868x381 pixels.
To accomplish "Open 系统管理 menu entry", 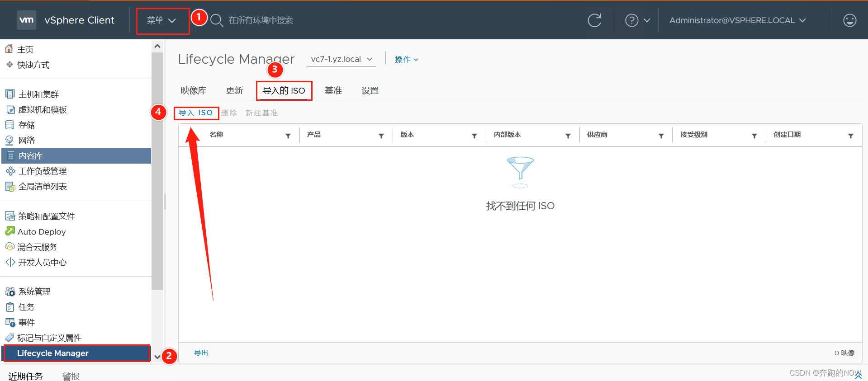I will click(x=34, y=292).
